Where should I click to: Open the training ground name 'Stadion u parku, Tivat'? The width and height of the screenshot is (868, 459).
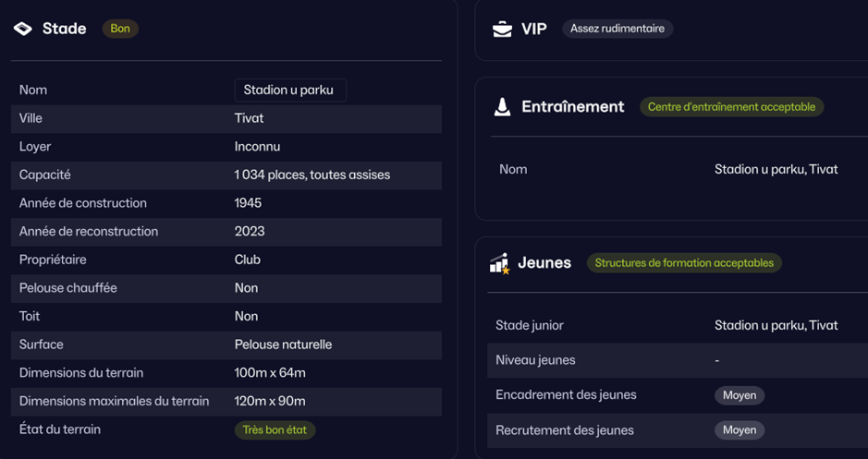(x=776, y=169)
